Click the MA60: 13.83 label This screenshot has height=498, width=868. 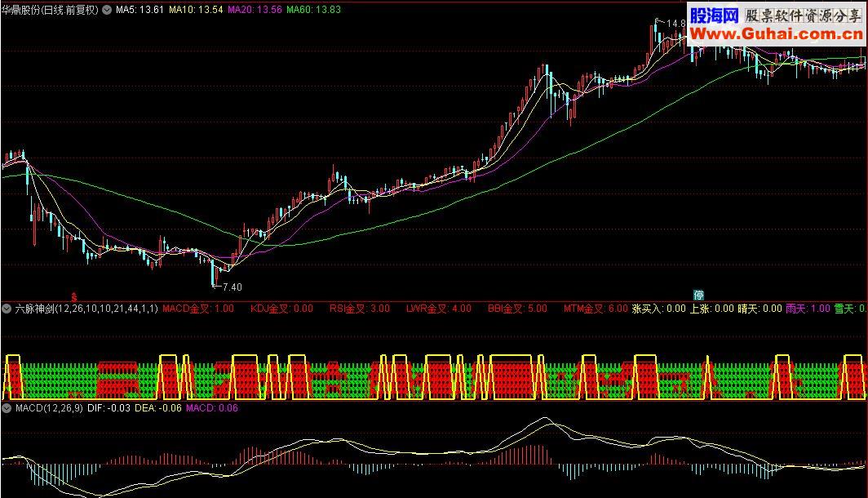(x=313, y=10)
